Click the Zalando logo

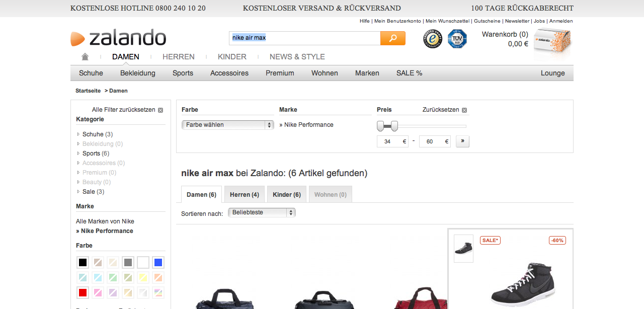pos(119,38)
